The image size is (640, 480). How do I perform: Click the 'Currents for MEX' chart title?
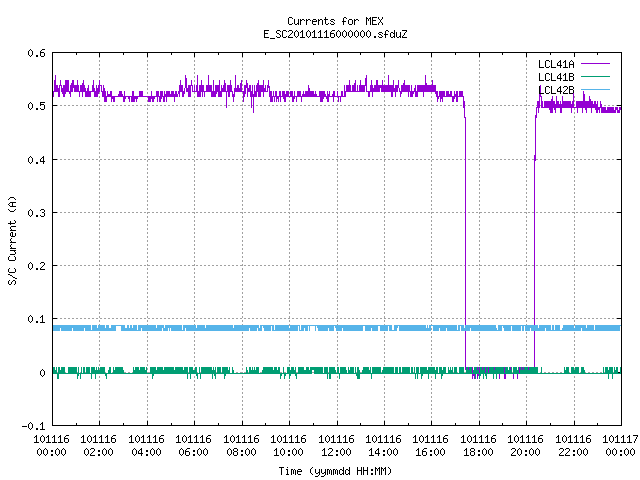(x=335, y=21)
